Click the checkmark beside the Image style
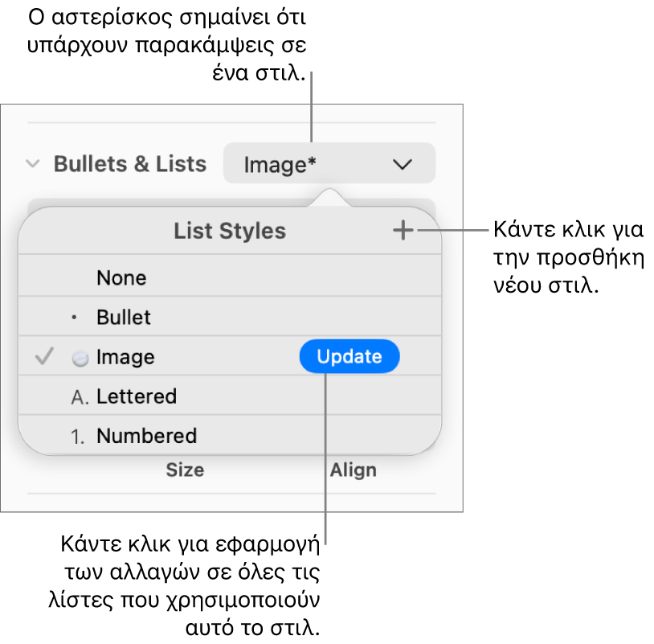The image size is (654, 644). pyautogui.click(x=44, y=357)
